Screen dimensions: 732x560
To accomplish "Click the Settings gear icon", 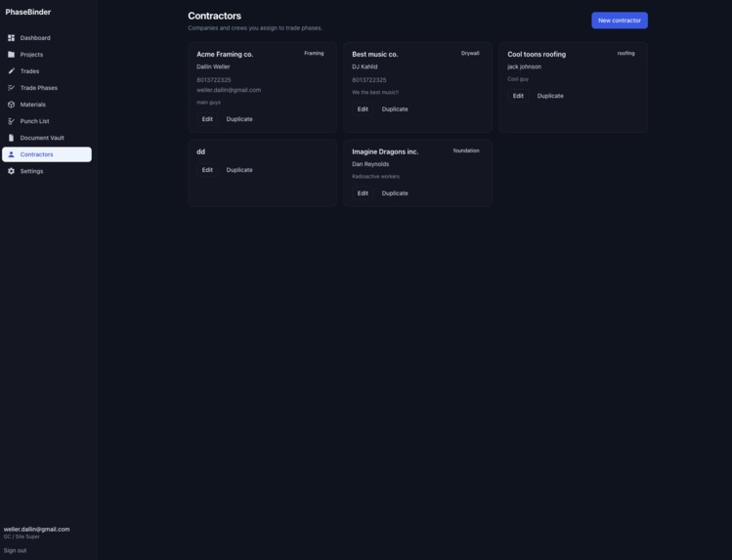I will (x=11, y=171).
